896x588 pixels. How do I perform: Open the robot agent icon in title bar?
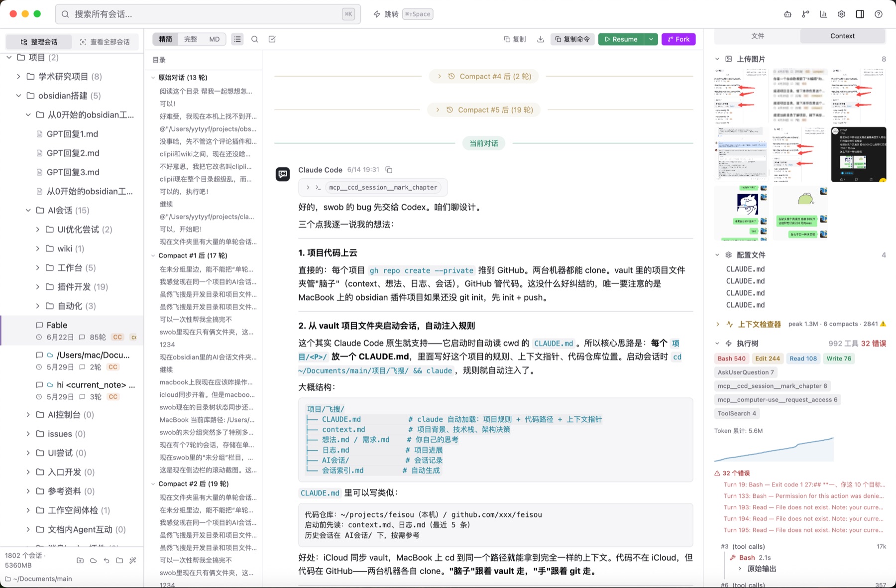[787, 14]
